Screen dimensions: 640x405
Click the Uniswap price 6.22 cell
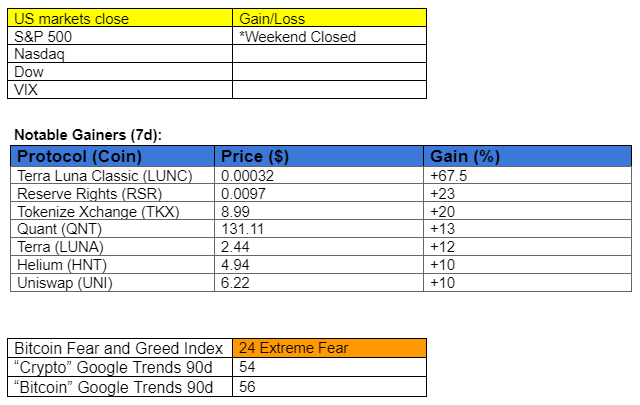click(x=319, y=283)
